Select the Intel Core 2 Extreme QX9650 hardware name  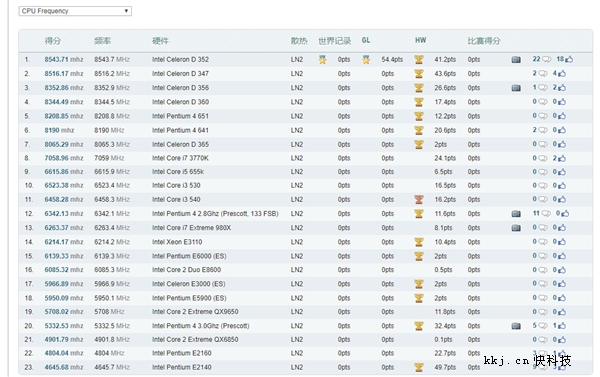tap(195, 312)
